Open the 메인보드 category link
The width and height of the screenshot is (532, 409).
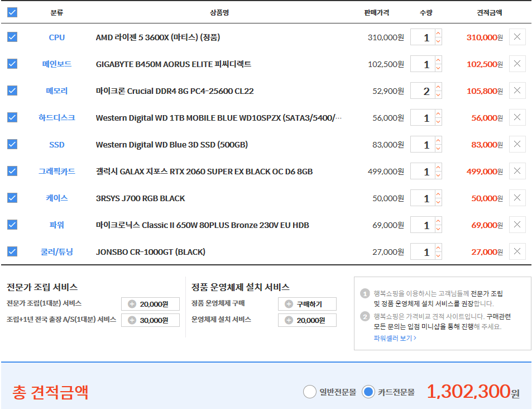56,64
